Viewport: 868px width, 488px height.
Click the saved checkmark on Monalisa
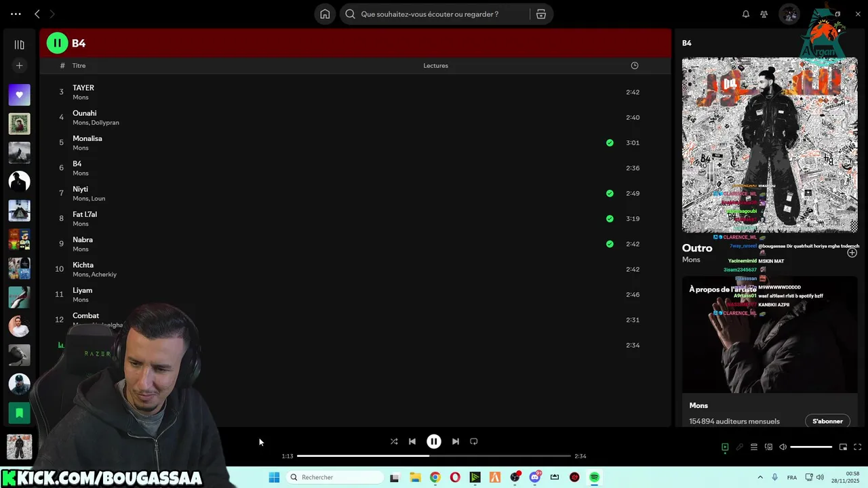point(610,143)
